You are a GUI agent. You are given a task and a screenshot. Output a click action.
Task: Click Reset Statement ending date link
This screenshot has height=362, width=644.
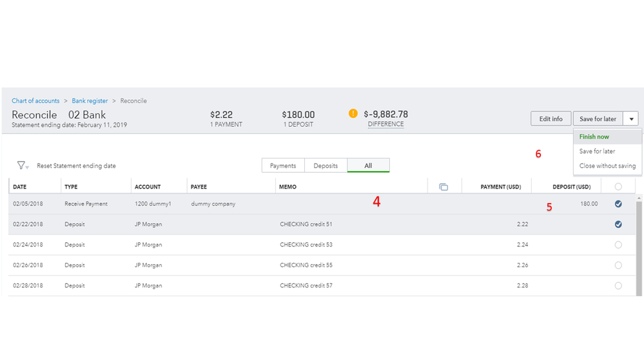[x=77, y=166]
